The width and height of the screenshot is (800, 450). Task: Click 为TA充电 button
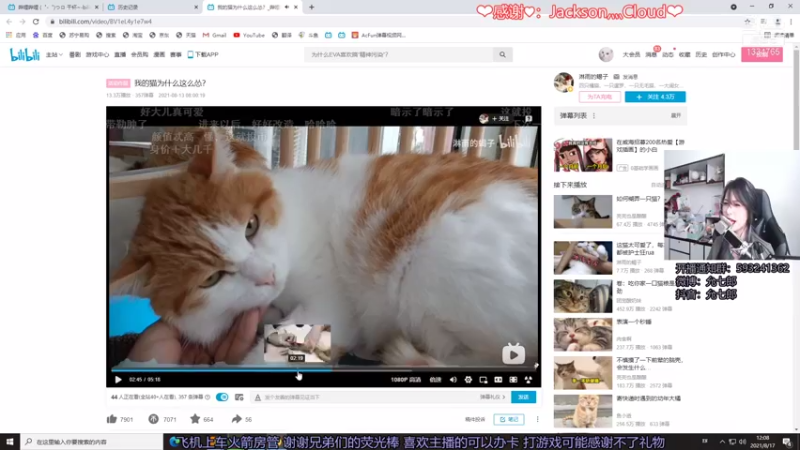(599, 97)
